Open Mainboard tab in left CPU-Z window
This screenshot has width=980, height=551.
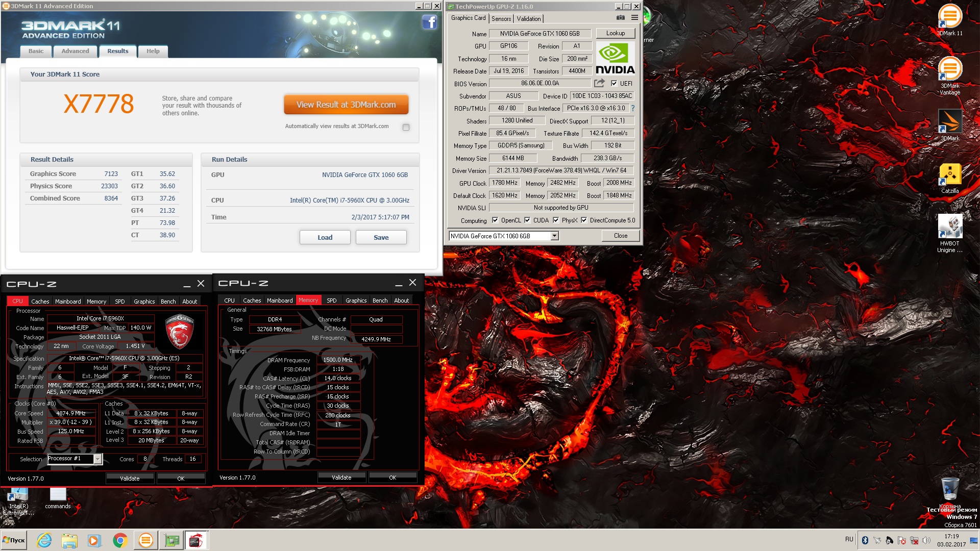click(68, 302)
